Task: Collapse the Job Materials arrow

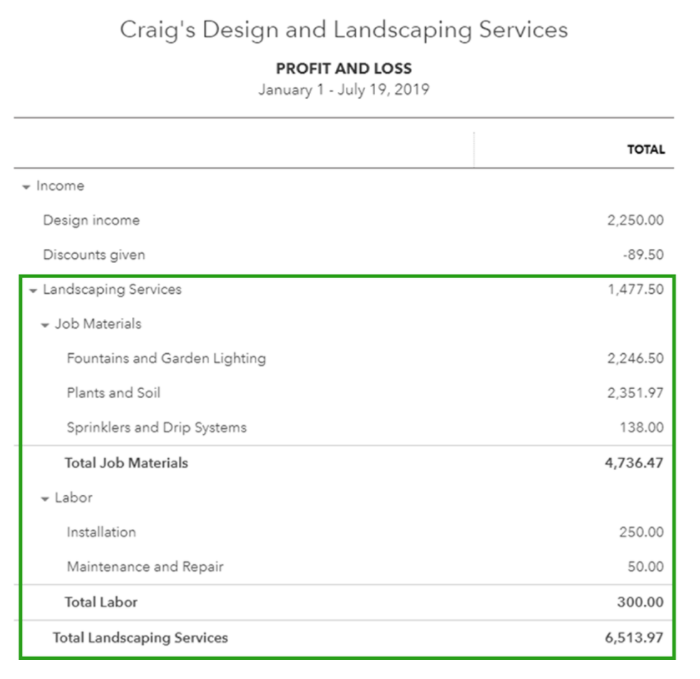Action: (45, 325)
